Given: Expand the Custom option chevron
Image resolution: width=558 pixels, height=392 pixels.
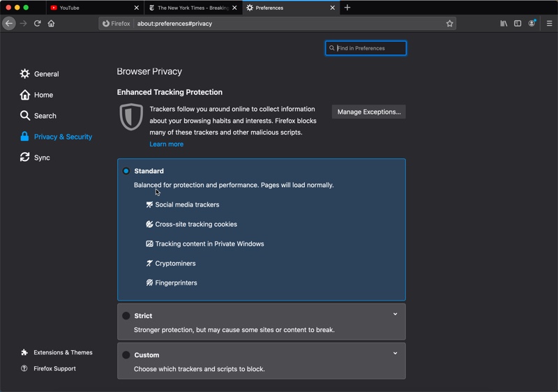Looking at the screenshot, I should (x=395, y=353).
